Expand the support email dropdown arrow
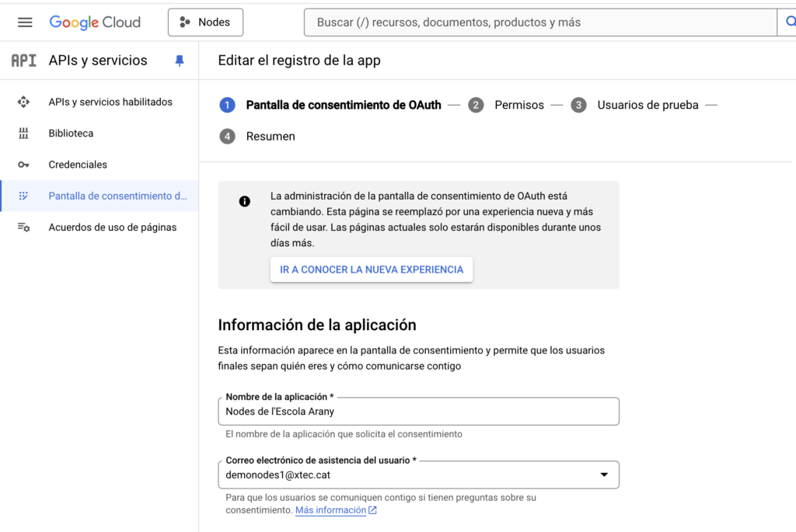 tap(604, 475)
